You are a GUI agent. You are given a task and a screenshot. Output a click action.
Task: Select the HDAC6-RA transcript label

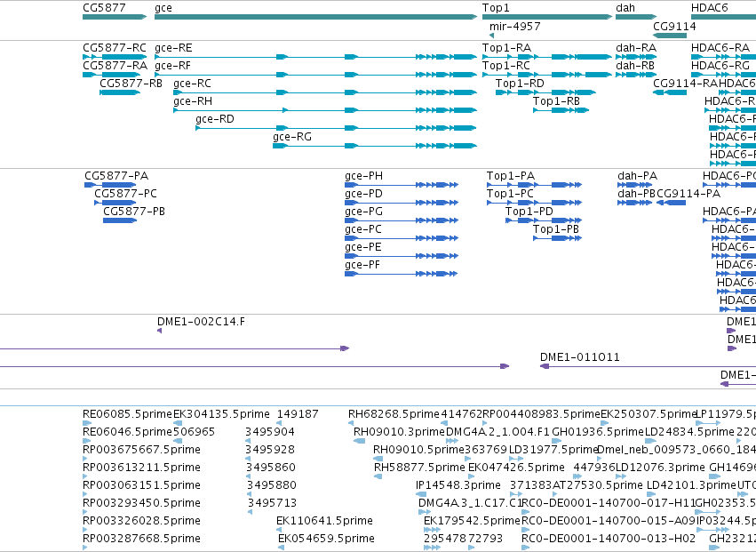pos(720,48)
